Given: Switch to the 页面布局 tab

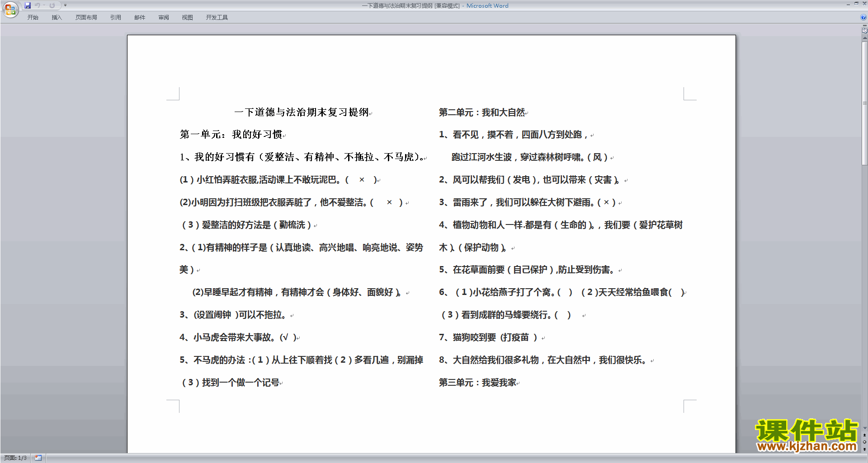Looking at the screenshot, I should click(x=86, y=17).
